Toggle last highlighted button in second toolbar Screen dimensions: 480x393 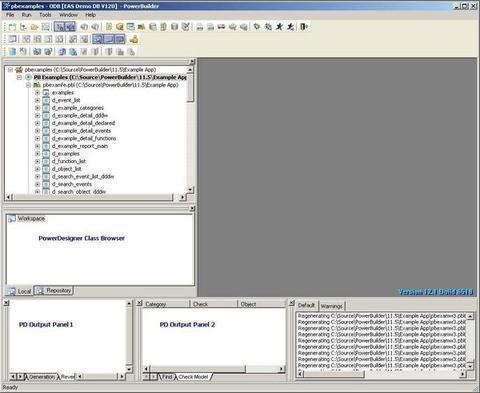120,39
